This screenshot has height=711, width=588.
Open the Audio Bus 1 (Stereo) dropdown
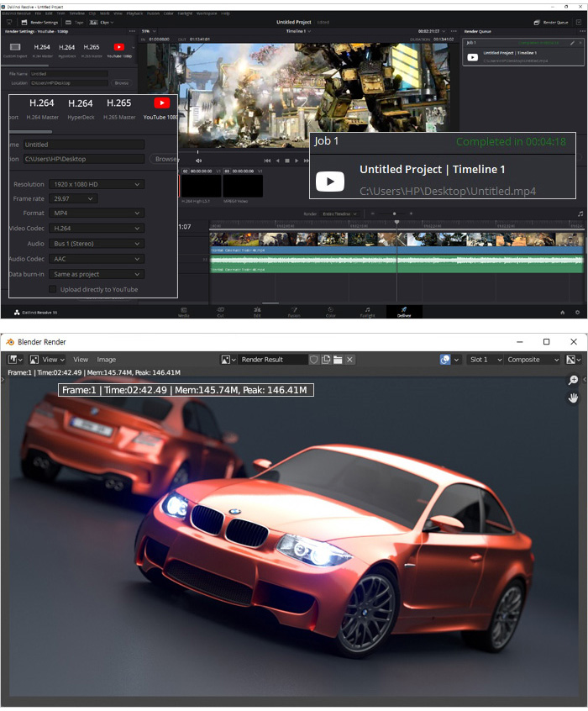(96, 244)
